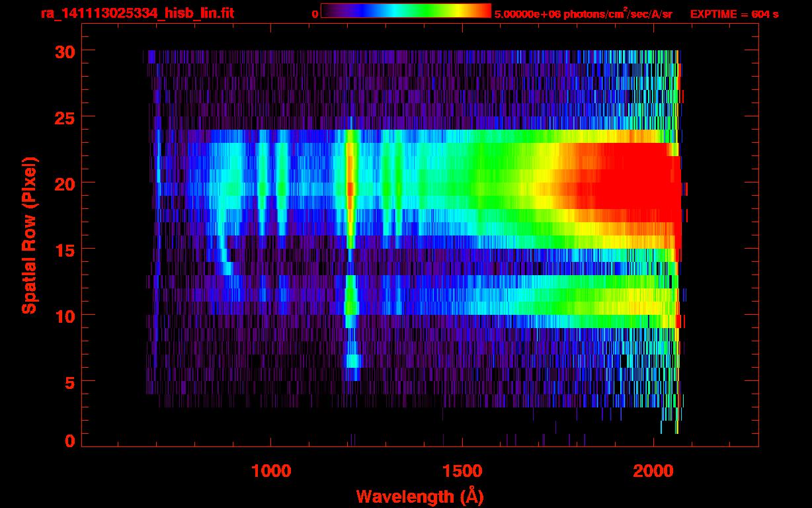
Task: Click the rainbow color bar legend
Action: (406, 11)
